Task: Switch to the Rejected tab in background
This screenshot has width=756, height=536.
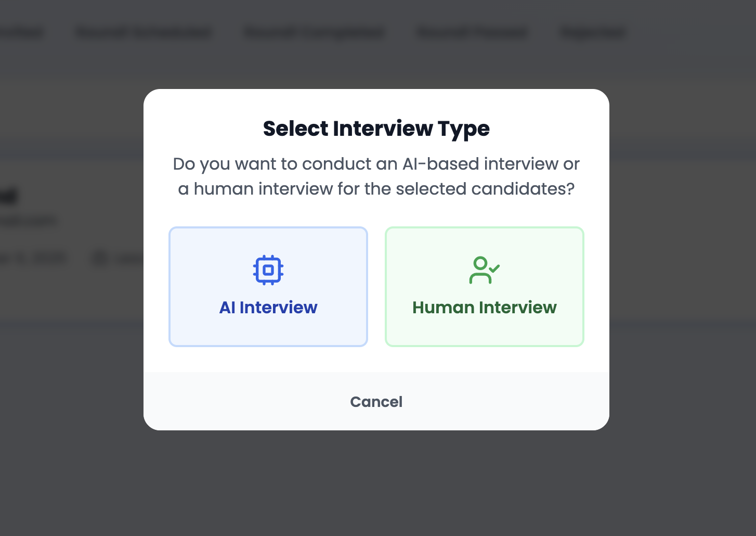Action: (x=592, y=32)
